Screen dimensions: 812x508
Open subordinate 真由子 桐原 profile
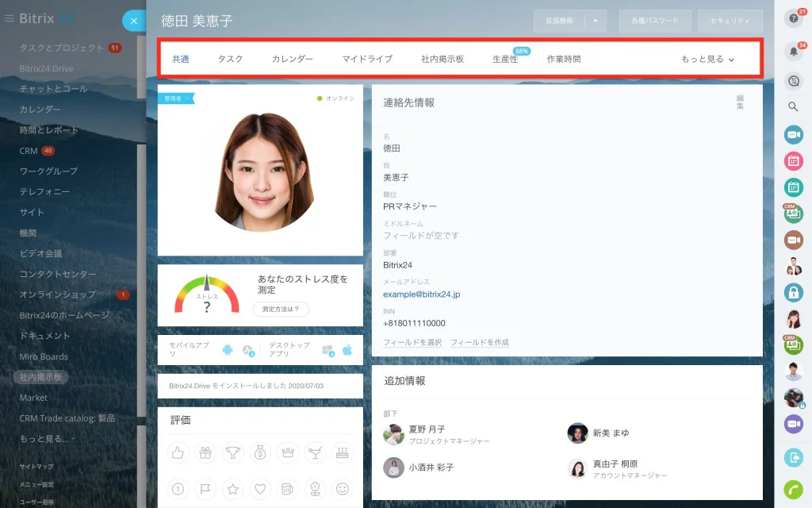click(x=615, y=464)
